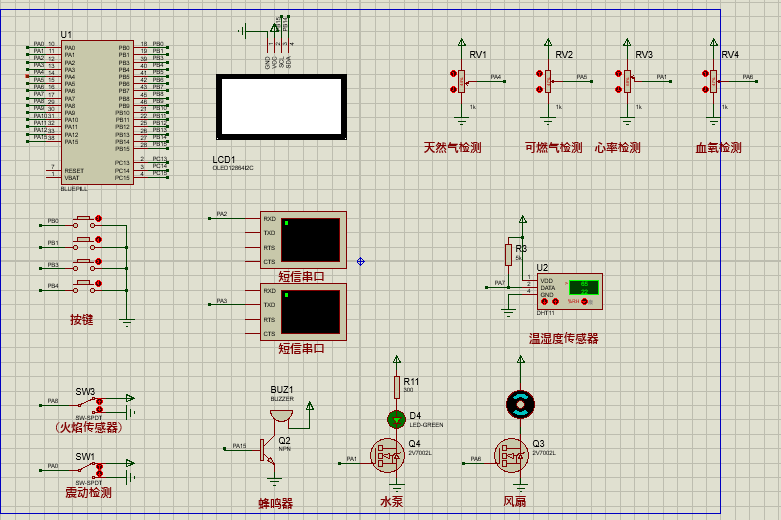Viewport: 781px width, 520px height.
Task: Click the '温湿度传感器' label
Action: [563, 339]
